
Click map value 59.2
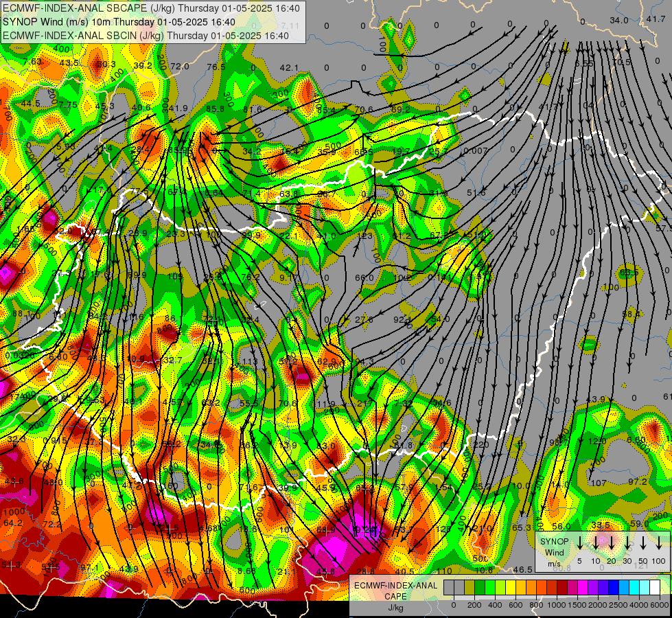click(400, 109)
